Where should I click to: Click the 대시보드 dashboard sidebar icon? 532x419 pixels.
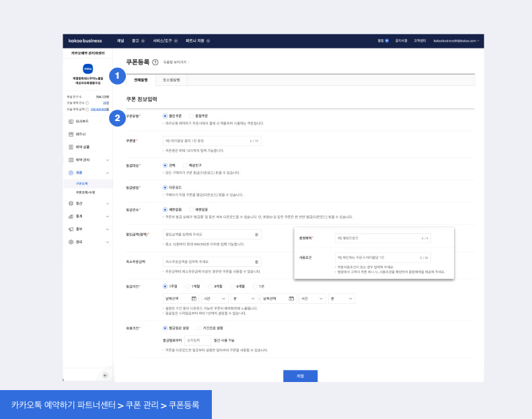click(71, 121)
